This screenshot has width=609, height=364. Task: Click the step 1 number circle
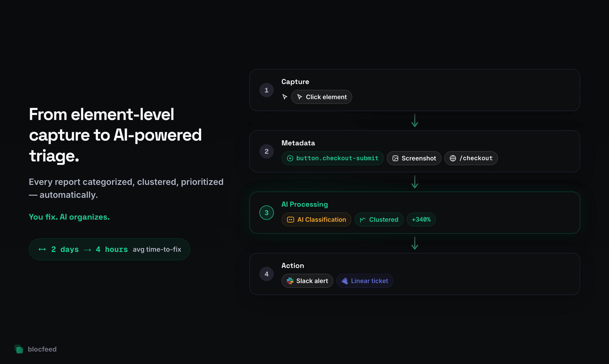[266, 90]
